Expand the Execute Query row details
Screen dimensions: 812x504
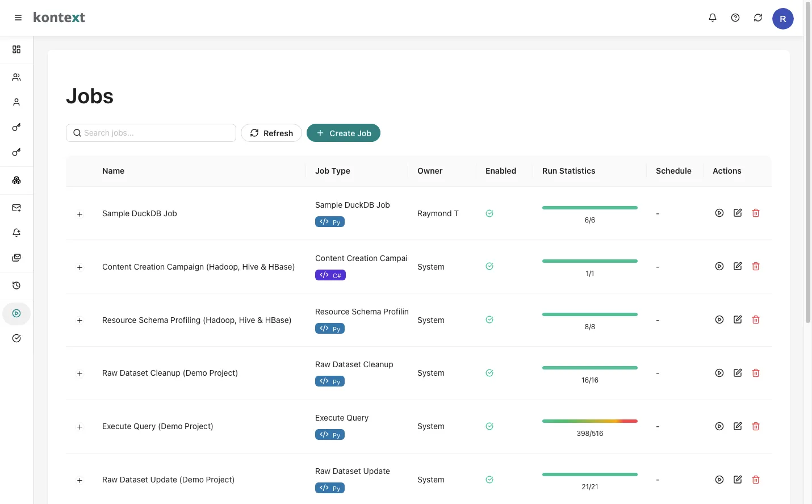(x=79, y=427)
